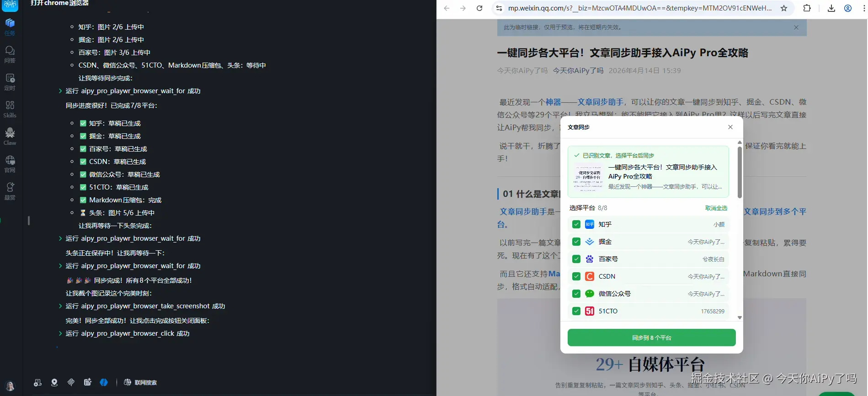Click the dialog scrollbar down arrow
The height and width of the screenshot is (396, 868).
click(740, 317)
